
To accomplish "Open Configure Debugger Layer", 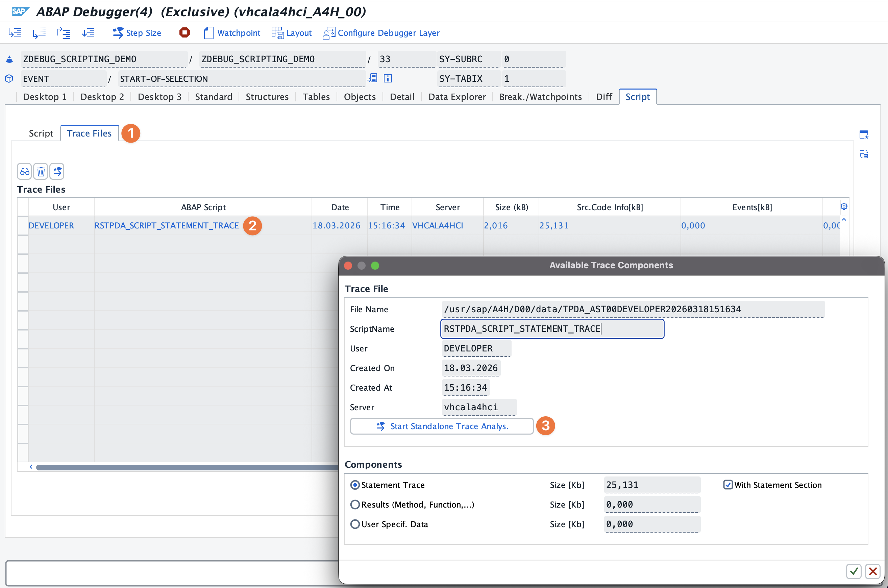I will tap(381, 33).
